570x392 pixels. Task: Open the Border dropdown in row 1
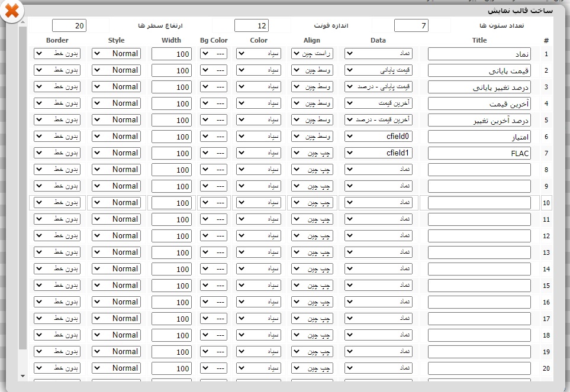coord(57,53)
